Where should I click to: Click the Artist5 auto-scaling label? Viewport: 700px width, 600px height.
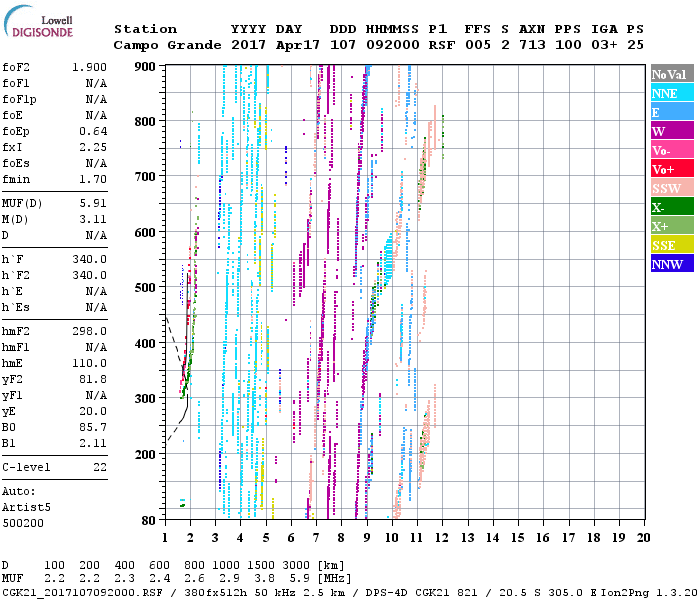coord(26,508)
